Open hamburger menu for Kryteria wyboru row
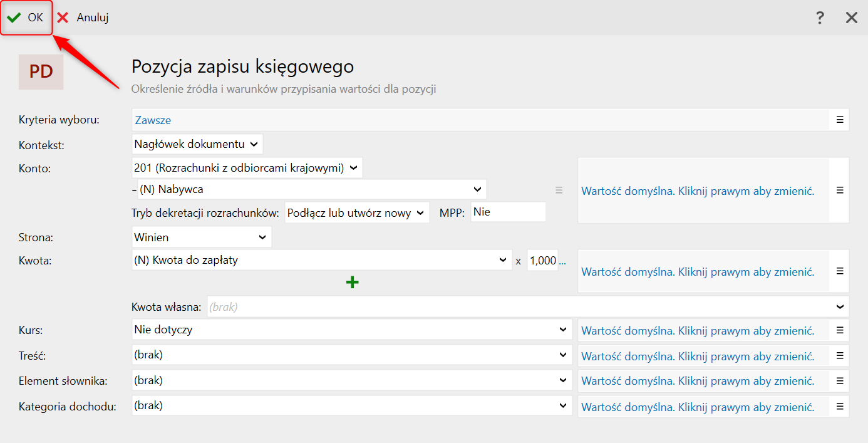This screenshot has height=443, width=868. coord(840,120)
